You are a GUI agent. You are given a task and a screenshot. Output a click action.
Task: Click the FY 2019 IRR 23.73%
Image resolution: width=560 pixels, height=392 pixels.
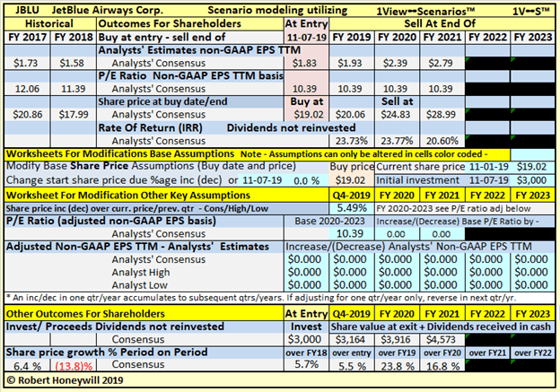pyautogui.click(x=352, y=141)
